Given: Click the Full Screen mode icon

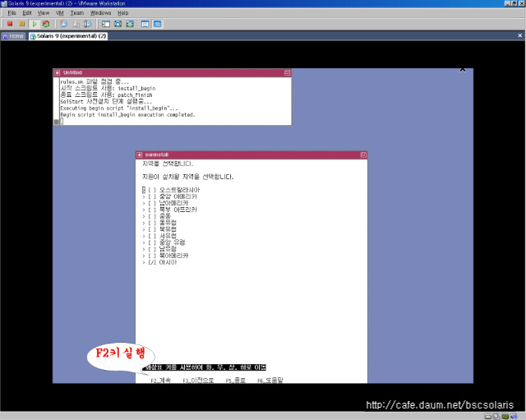Looking at the screenshot, I should coord(130,24).
